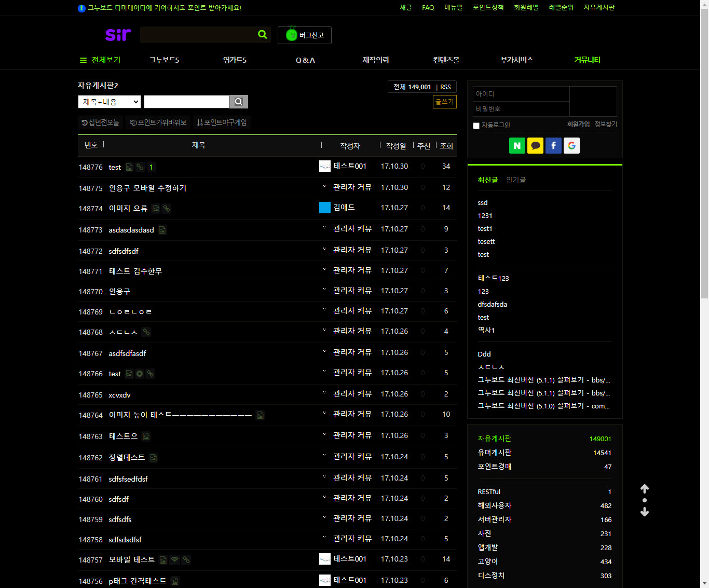Click the 아이디 input field

pyautogui.click(x=521, y=94)
